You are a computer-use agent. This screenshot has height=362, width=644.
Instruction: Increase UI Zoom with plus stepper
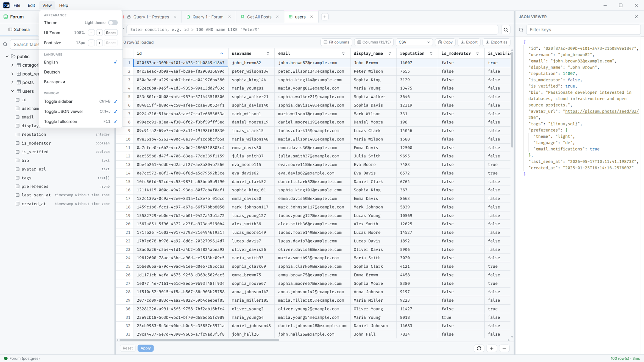99,33
